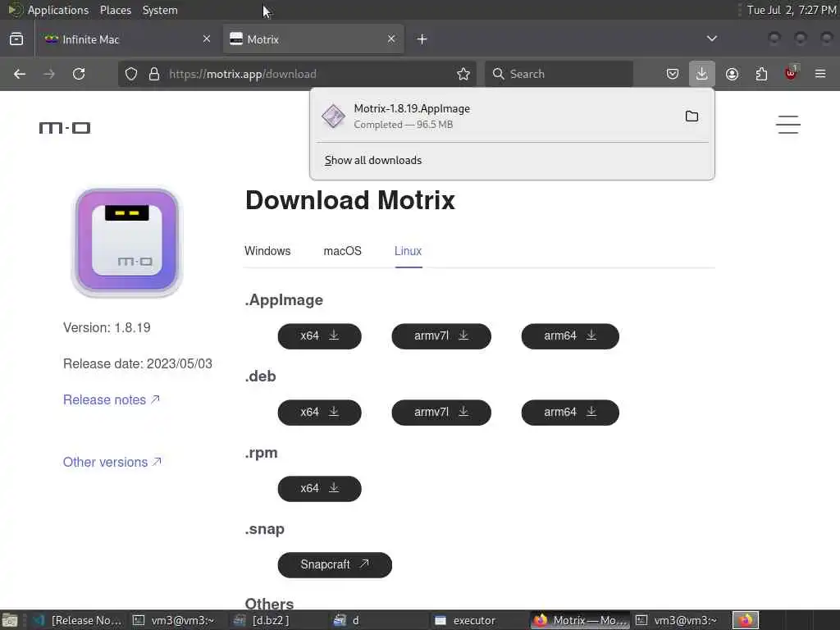Download the .rpm x64 package

pos(319,489)
